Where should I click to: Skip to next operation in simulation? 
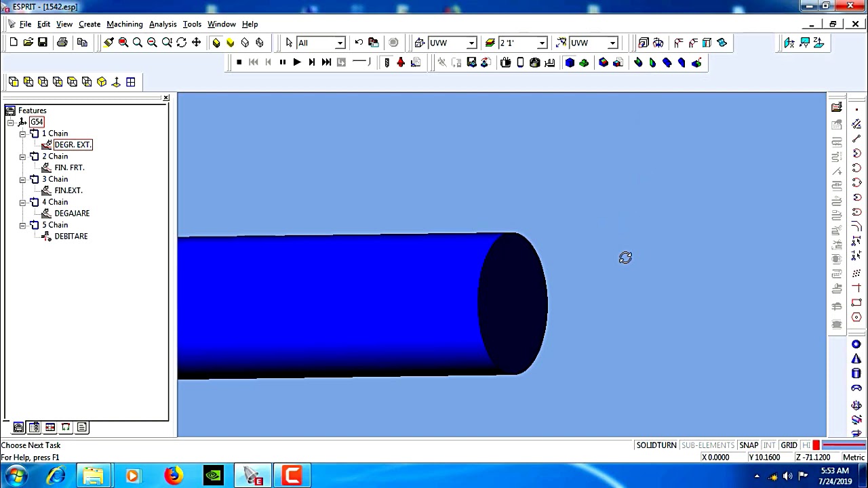pyautogui.click(x=326, y=62)
